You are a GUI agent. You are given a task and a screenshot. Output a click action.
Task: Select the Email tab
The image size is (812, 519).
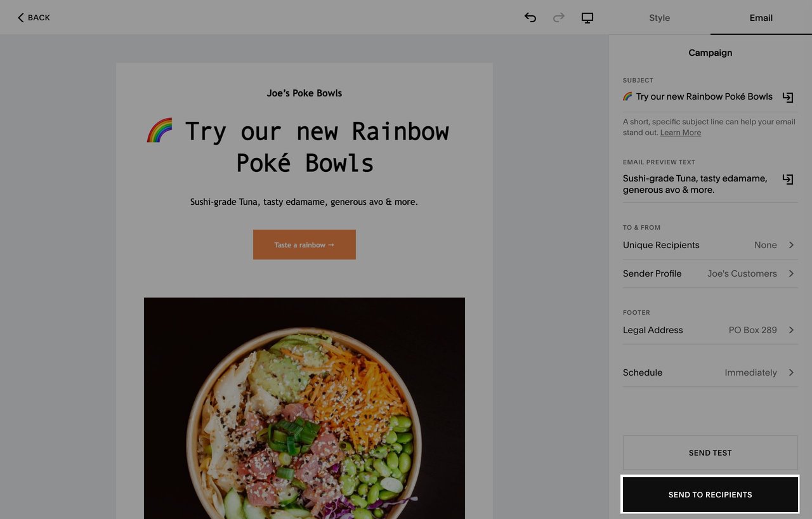click(x=761, y=18)
